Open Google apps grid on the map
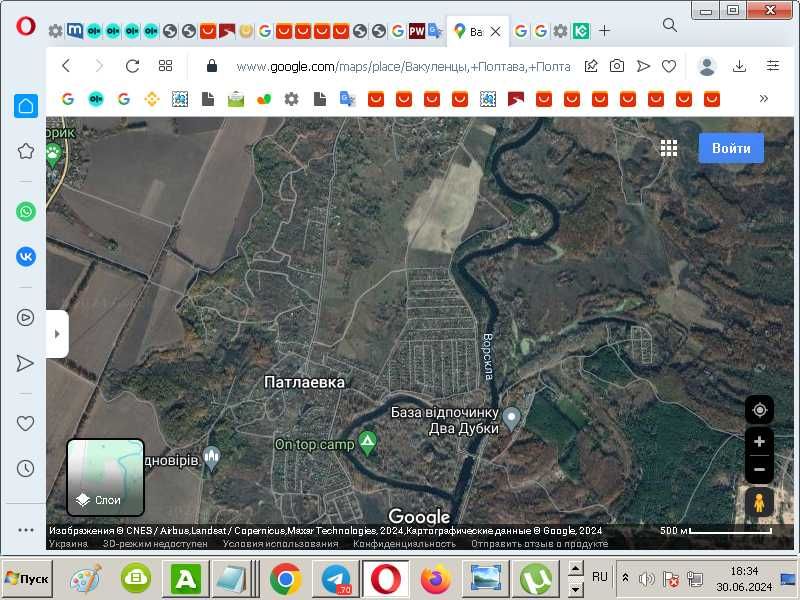This screenshot has height=600, width=800. point(668,148)
